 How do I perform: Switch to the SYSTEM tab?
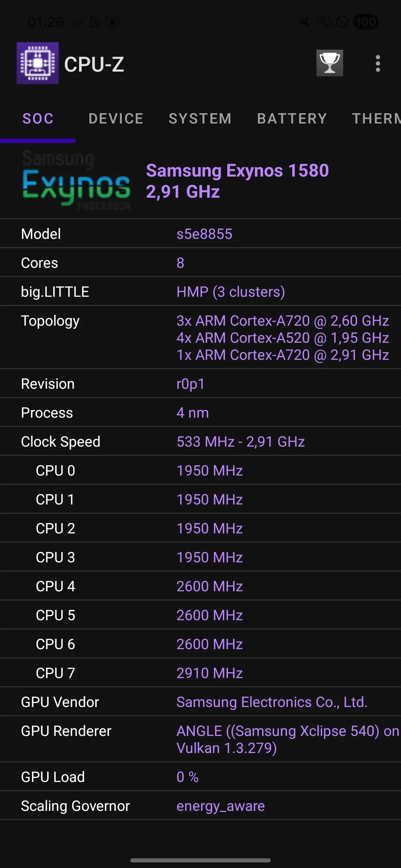point(200,119)
